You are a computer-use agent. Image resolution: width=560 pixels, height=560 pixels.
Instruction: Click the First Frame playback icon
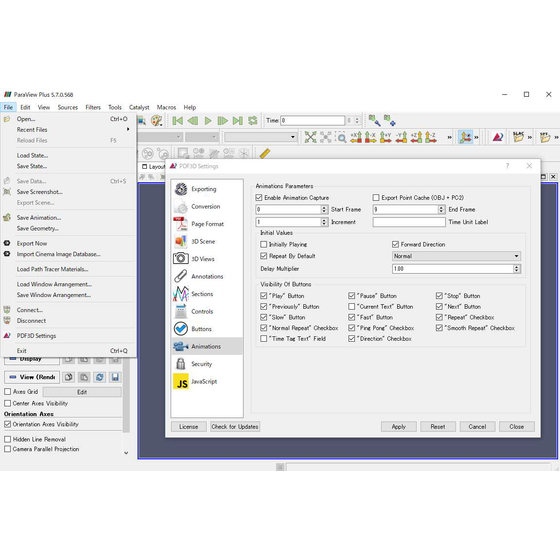pos(178,121)
